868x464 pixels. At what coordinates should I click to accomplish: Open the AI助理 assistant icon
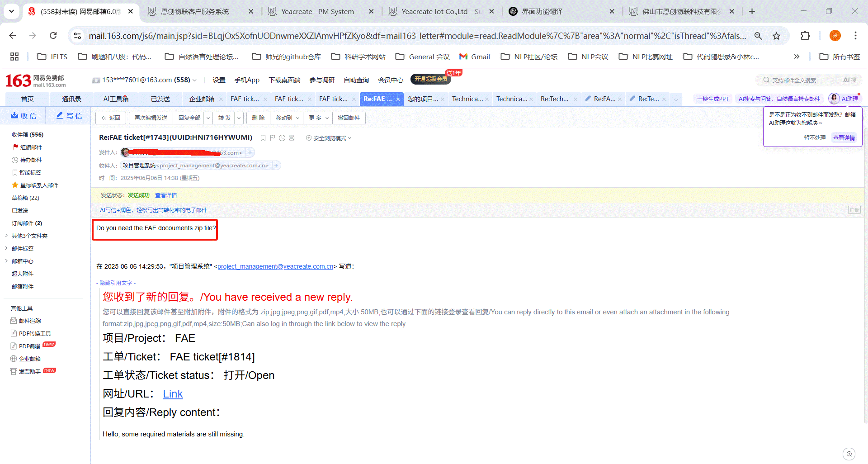tap(844, 99)
